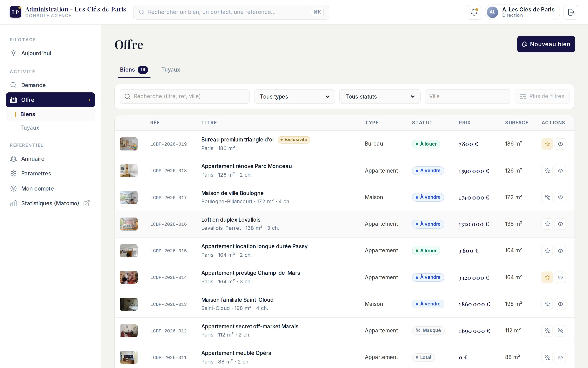Star the Loft en duplex Levallois listing
588x368 pixels.
click(547, 224)
